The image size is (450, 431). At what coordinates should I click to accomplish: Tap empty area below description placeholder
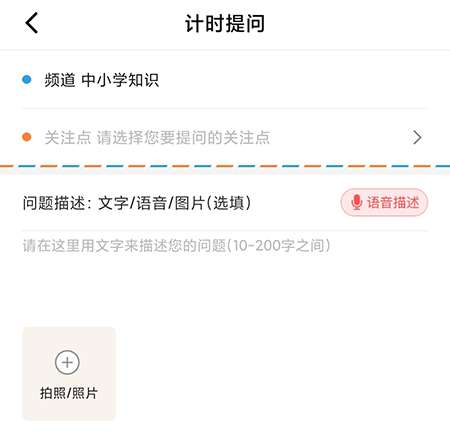[x=225, y=290]
